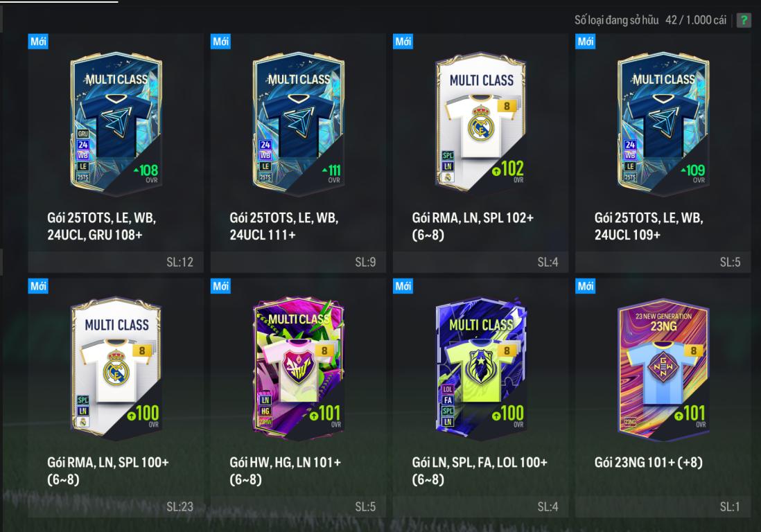The width and height of the screenshot is (761, 532).
Task: Click the SL:12 quantity bar
Action: pyautogui.click(x=116, y=263)
